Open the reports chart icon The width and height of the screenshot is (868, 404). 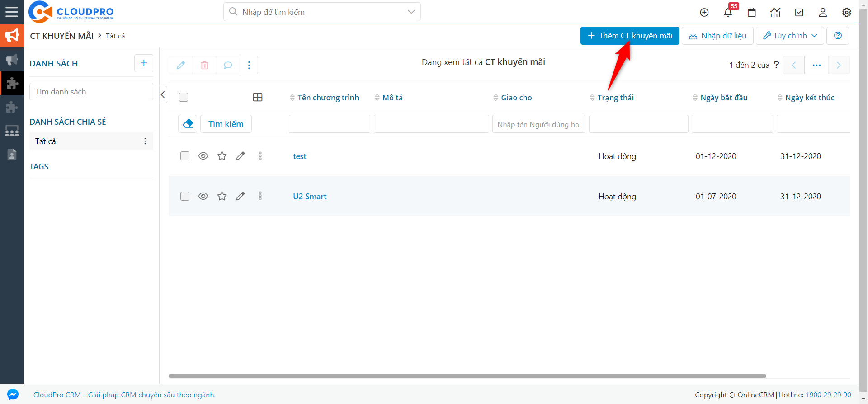pos(775,13)
